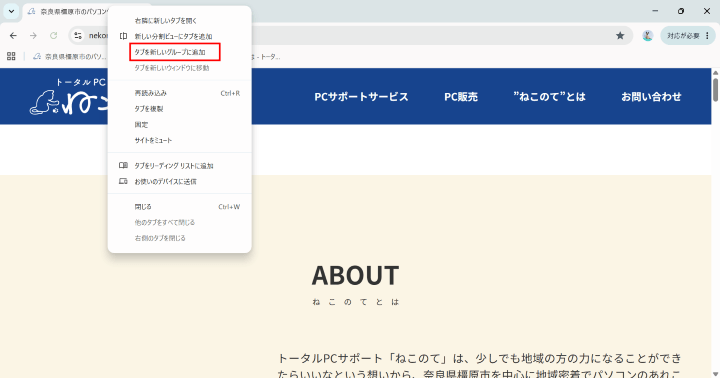
Task: Minimize the browser window
Action: tap(655, 11)
